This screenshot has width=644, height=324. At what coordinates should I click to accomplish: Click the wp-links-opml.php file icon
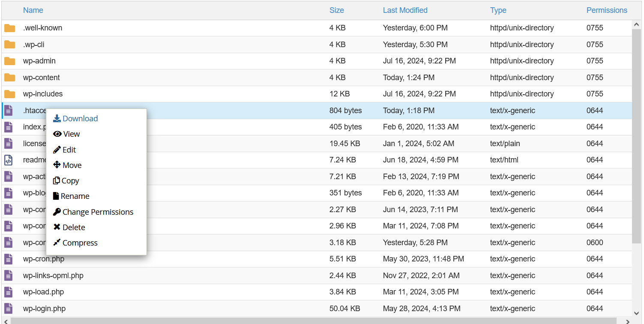click(x=9, y=276)
